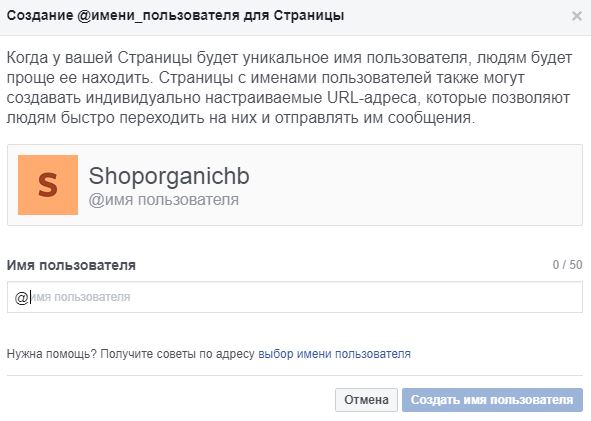591x421 pixels.
Task: Click empty area of page preview card
Action: coord(415,185)
